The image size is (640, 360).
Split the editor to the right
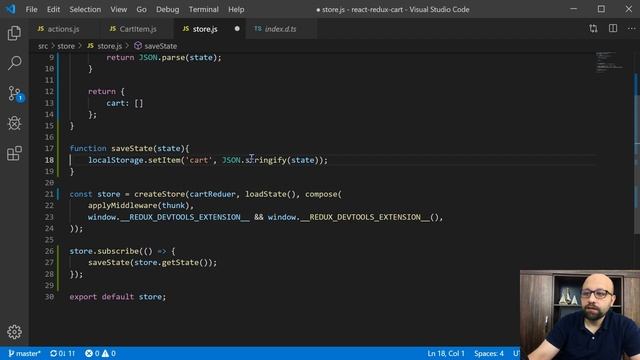tap(613, 29)
